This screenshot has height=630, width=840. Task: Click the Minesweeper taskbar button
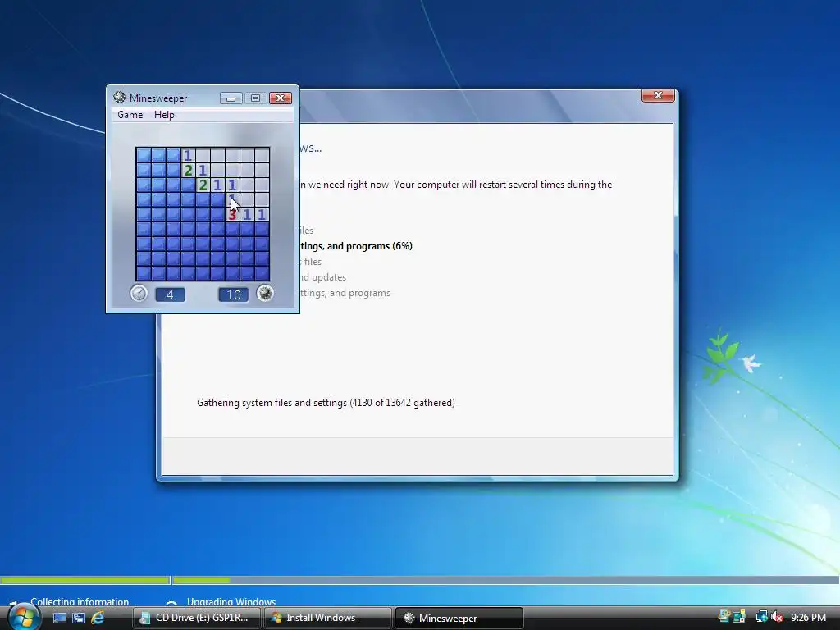click(459, 619)
